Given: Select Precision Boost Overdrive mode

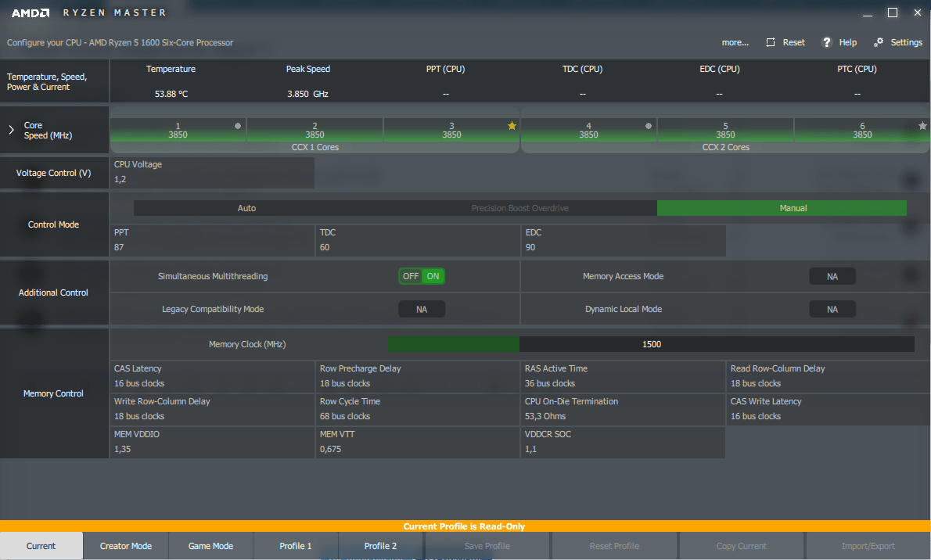Looking at the screenshot, I should (520, 208).
